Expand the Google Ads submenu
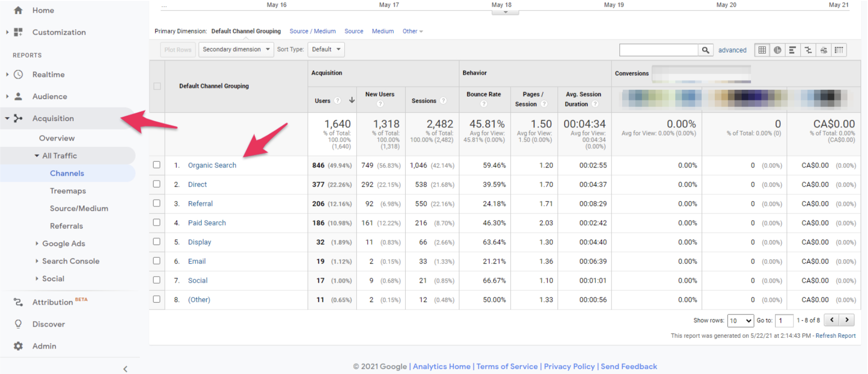Image resolution: width=868 pixels, height=374 pixels. [63, 243]
